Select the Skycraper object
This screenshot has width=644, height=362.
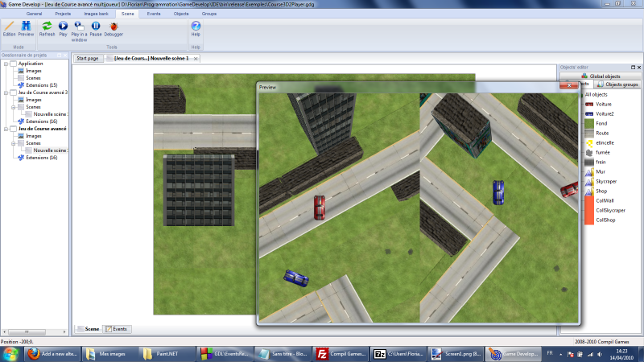pyautogui.click(x=606, y=182)
